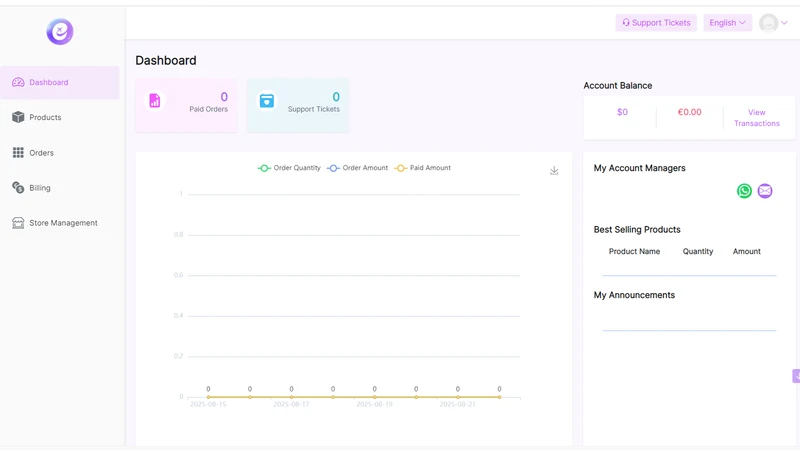Toggle Order Quantity series in chart legend
This screenshot has height=450, width=800.
[289, 168]
